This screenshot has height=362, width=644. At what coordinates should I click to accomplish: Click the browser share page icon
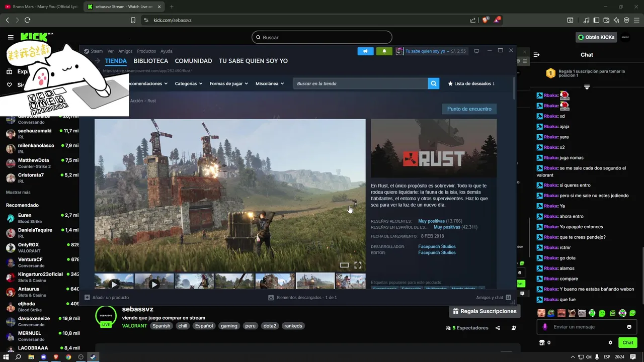tap(473, 20)
